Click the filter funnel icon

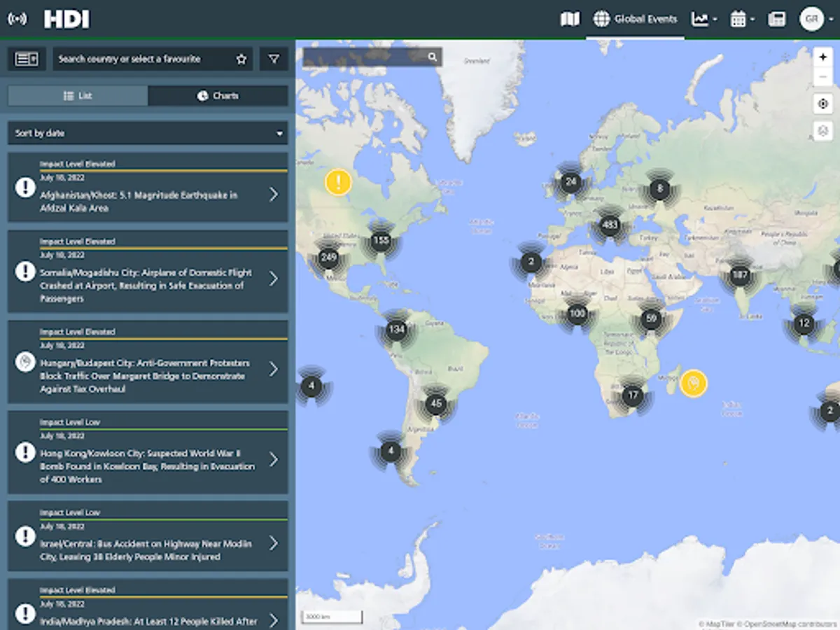(274, 59)
